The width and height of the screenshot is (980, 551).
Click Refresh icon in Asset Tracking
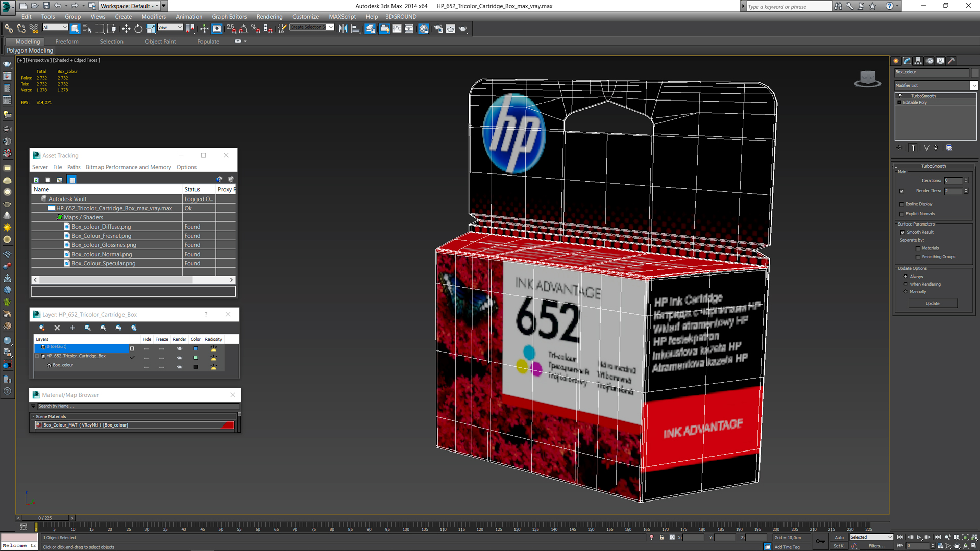coord(36,180)
